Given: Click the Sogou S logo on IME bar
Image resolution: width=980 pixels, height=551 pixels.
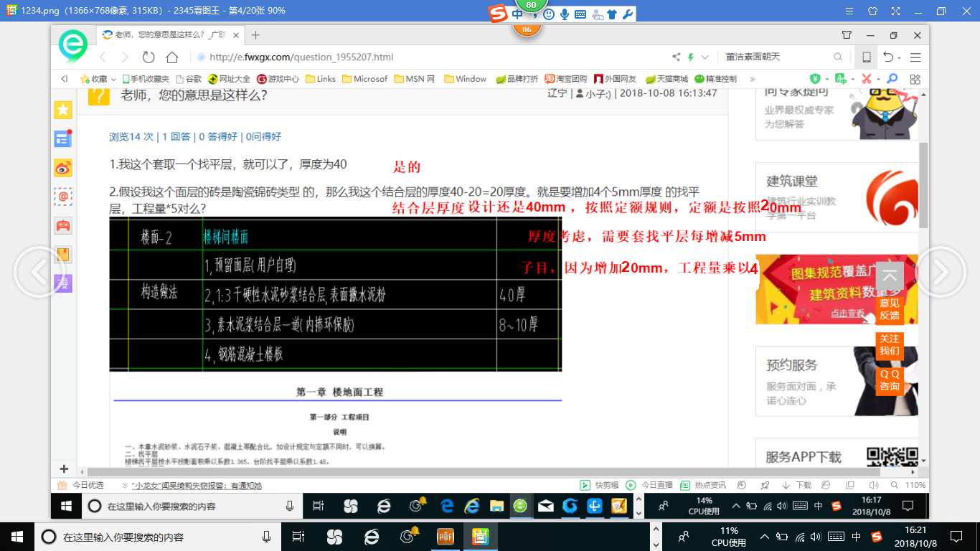Looking at the screenshot, I should [x=497, y=14].
